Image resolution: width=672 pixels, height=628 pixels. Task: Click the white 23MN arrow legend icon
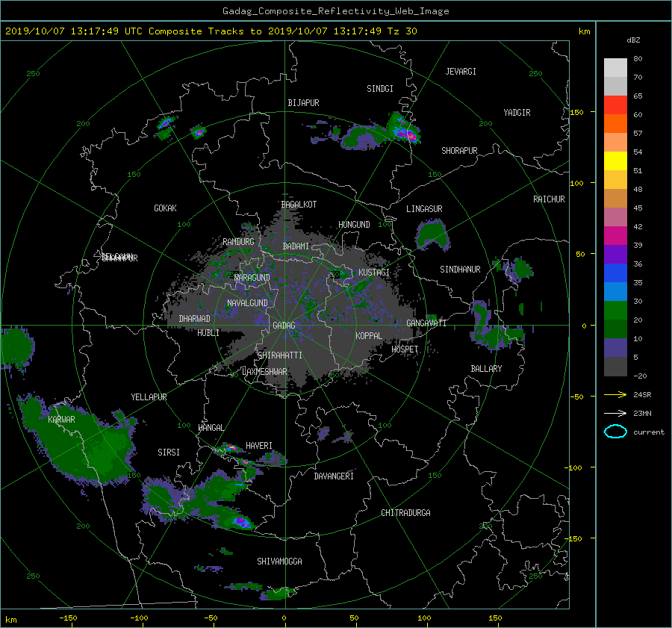(x=615, y=413)
